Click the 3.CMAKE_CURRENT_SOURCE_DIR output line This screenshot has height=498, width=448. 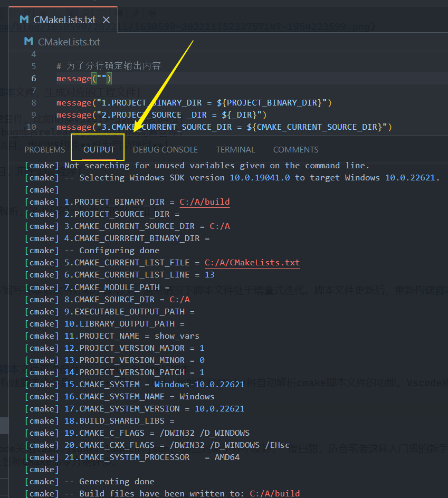127,226
